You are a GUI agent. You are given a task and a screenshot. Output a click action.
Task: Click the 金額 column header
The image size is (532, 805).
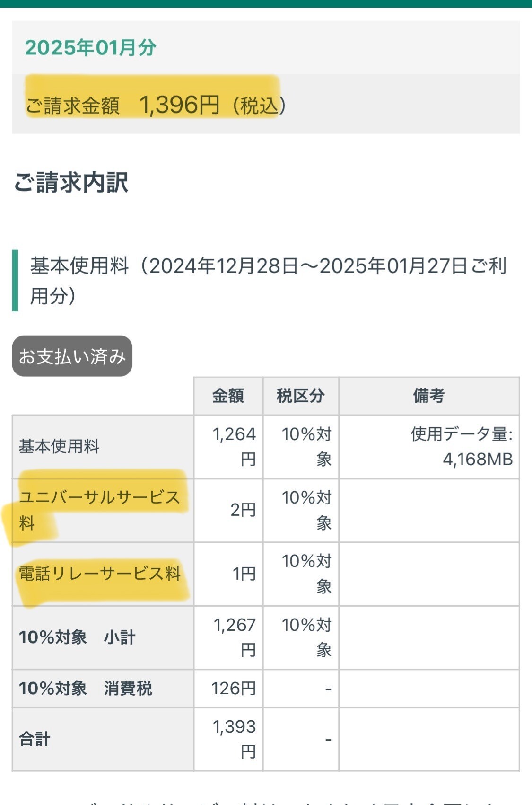228,396
